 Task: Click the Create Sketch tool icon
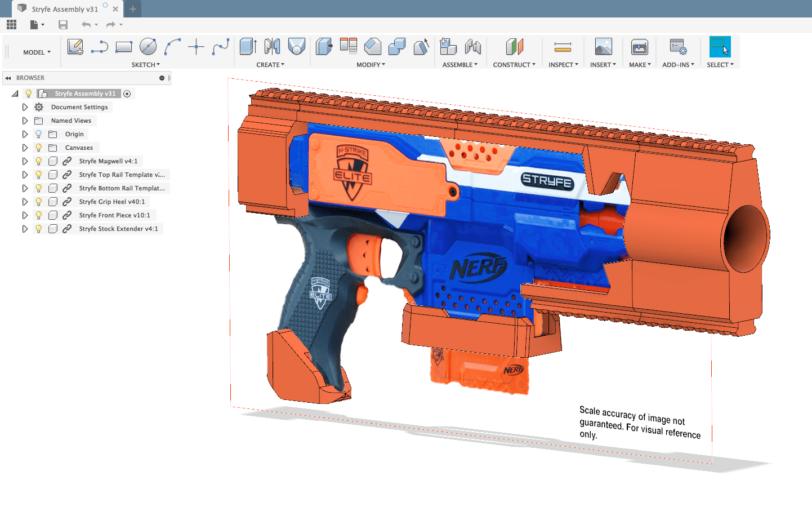coord(75,47)
